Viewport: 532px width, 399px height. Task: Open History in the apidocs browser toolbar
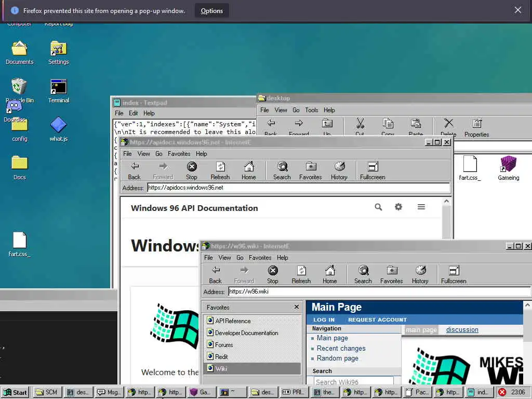coord(339,170)
